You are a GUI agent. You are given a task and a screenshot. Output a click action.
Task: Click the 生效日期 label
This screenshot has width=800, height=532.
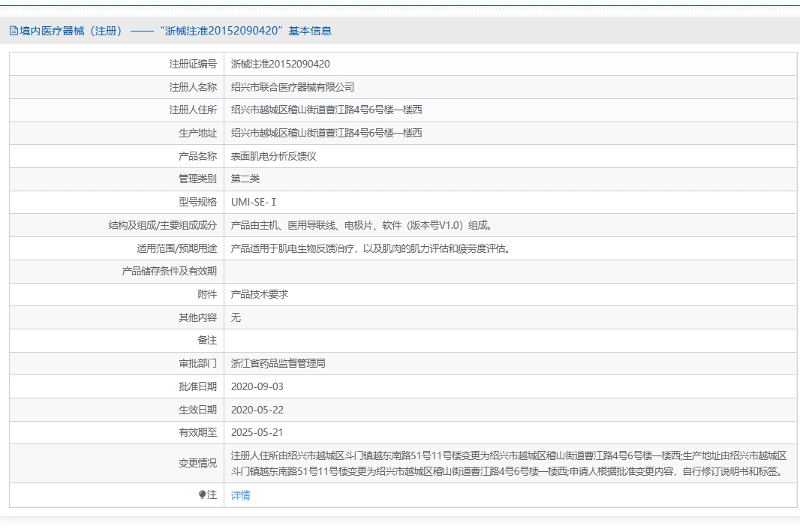[x=197, y=410]
